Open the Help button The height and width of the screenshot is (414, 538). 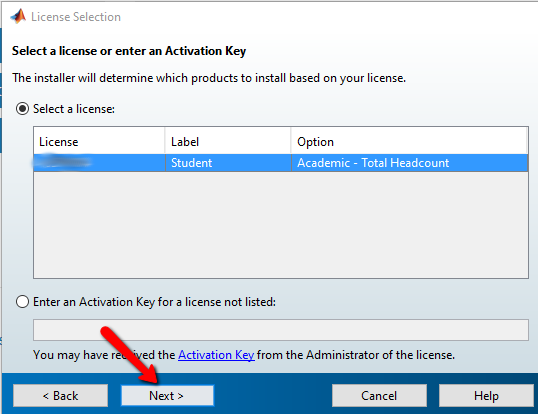click(486, 395)
